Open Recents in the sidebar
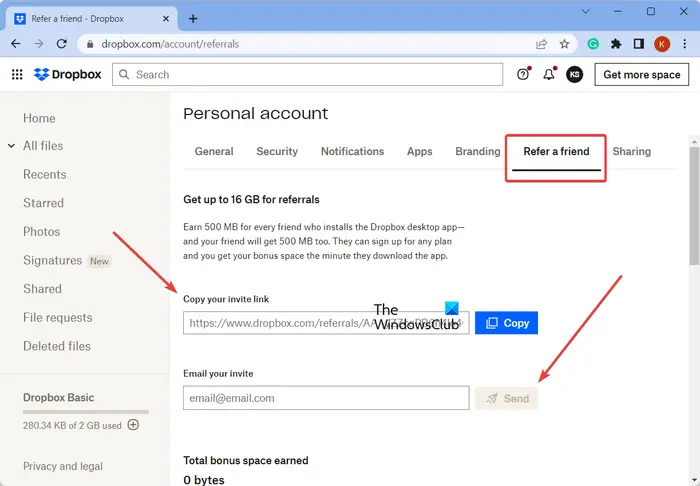The image size is (700, 486). [45, 174]
